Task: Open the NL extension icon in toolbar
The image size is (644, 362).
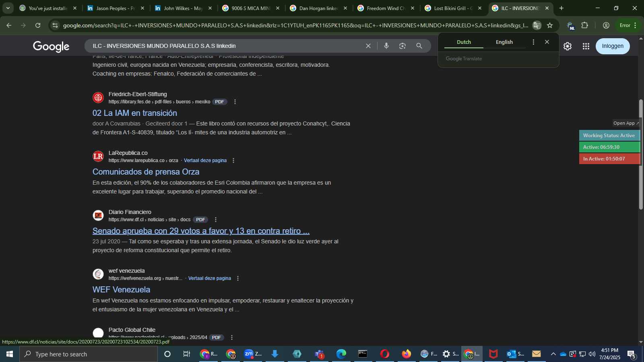Action: pyautogui.click(x=571, y=26)
